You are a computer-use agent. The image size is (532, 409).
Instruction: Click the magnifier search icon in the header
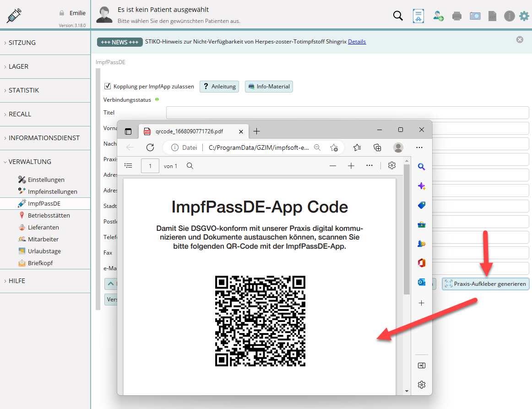coord(398,16)
